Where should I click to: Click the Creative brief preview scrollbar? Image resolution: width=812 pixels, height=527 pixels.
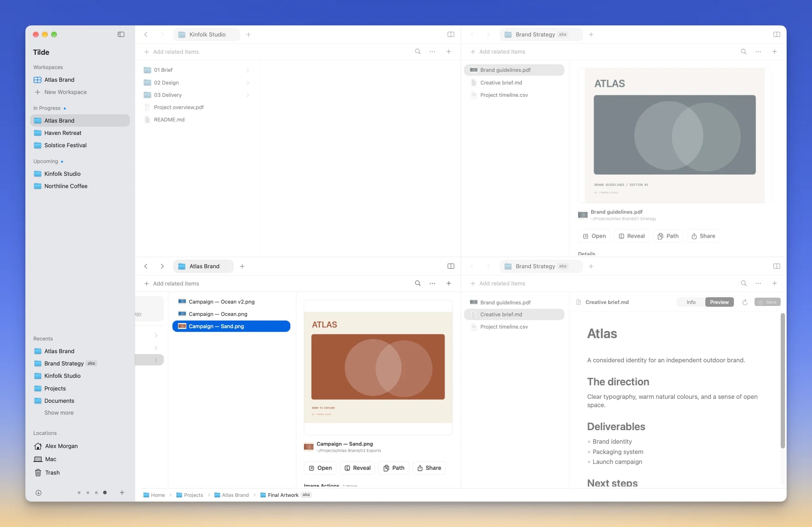pyautogui.click(x=783, y=381)
